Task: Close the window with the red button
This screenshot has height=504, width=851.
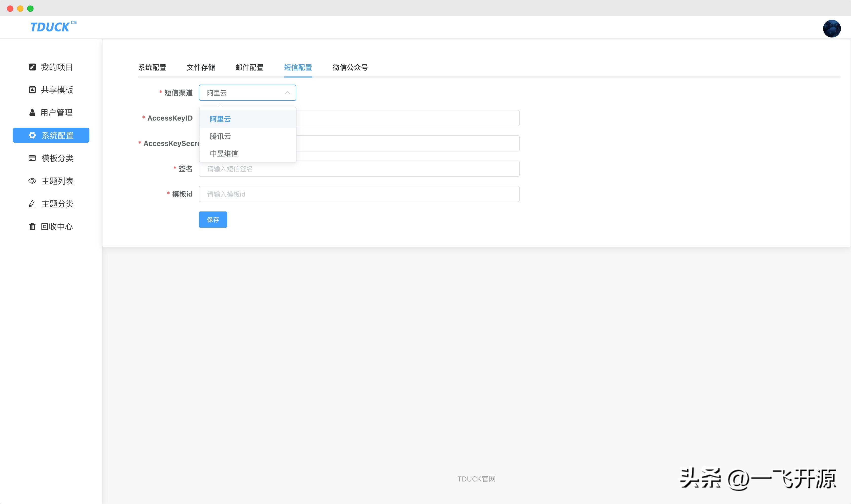Action: coord(10,9)
